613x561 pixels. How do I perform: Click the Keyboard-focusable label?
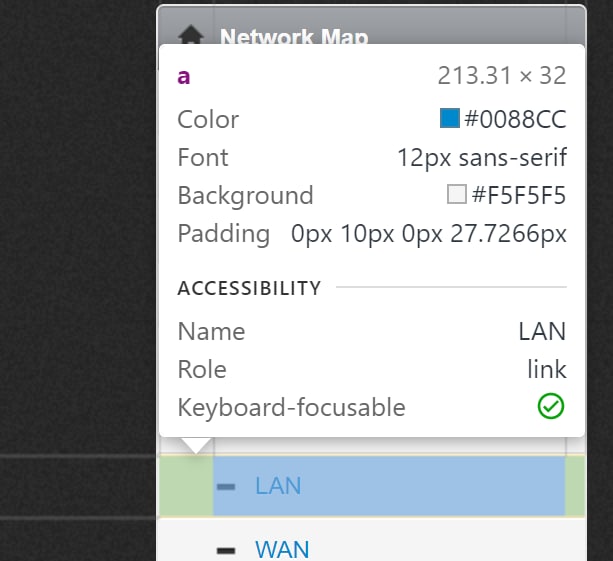point(291,407)
